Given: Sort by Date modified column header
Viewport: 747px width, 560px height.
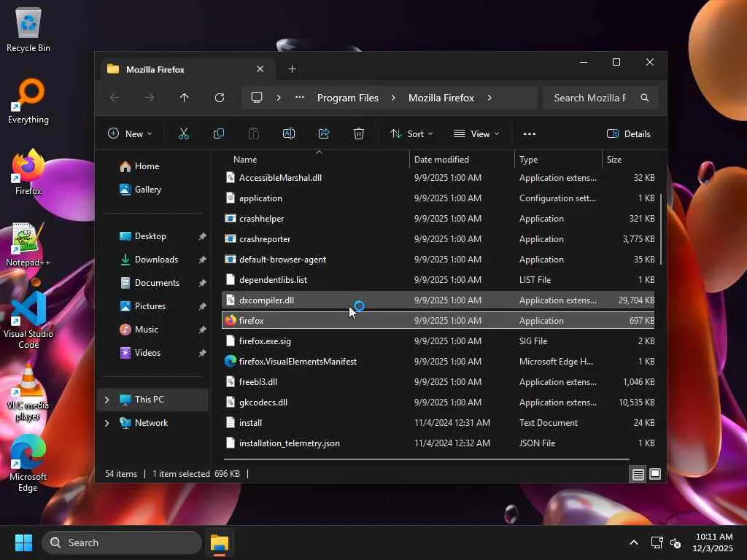Looking at the screenshot, I should tap(462, 160).
